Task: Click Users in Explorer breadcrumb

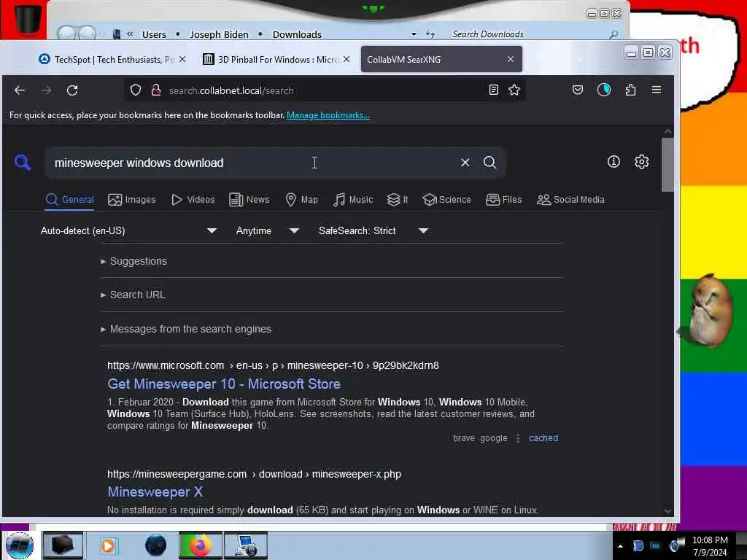Action: point(154,34)
